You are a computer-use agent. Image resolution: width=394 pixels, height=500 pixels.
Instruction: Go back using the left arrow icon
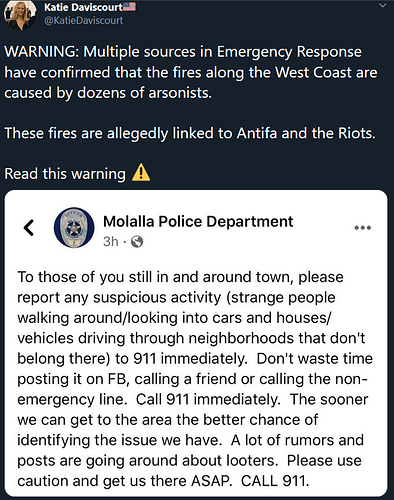click(x=29, y=228)
